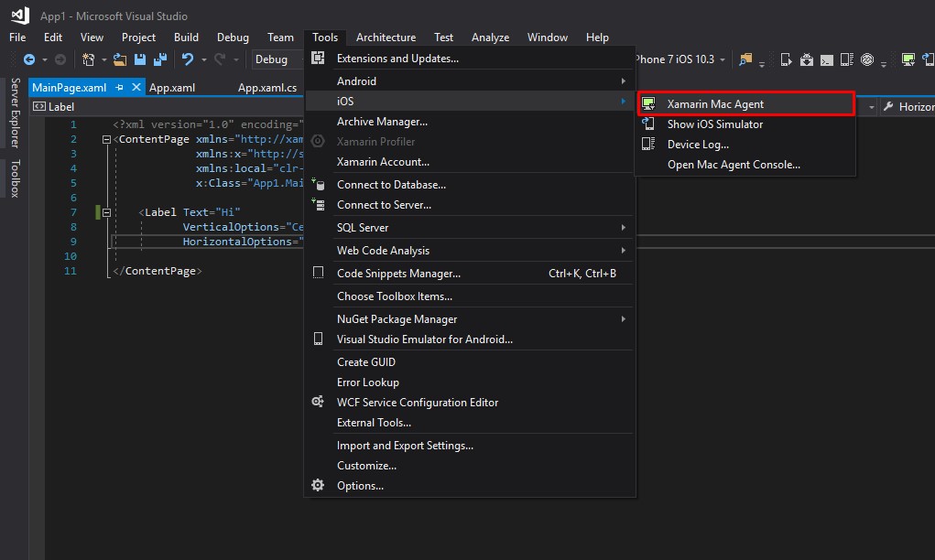Click the Find in Files folder icon

pos(745,59)
